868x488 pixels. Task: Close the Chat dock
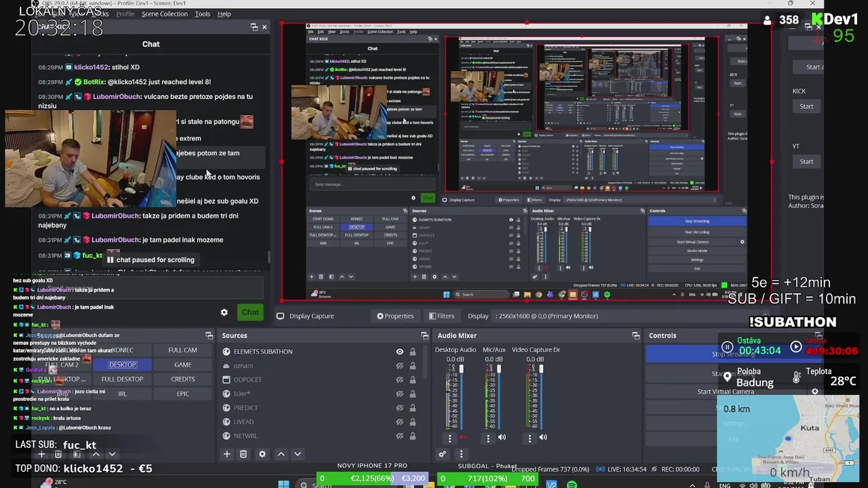coord(264,27)
